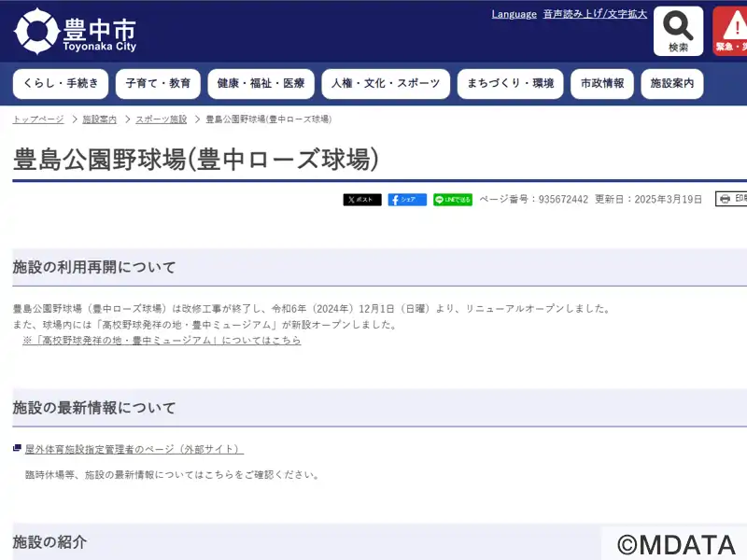Share page via X post button

[x=362, y=200]
